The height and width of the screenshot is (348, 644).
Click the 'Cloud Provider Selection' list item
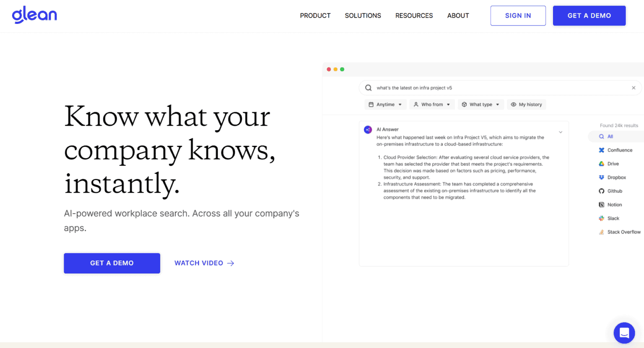pos(464,168)
